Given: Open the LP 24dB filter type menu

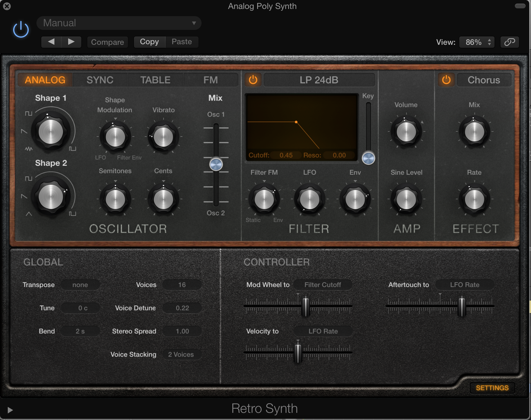Looking at the screenshot, I should click(319, 80).
